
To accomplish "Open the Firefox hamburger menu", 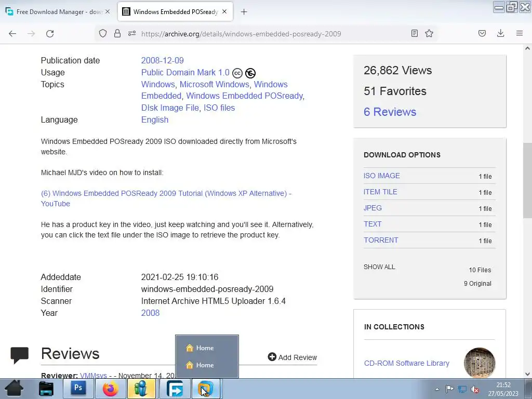I will tap(520, 33).
